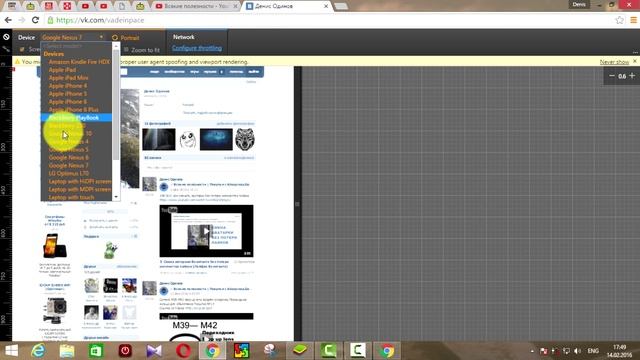Open the blue glowing photo thumbnail
Viewport: 640px width, 360px height.
coord(216,139)
